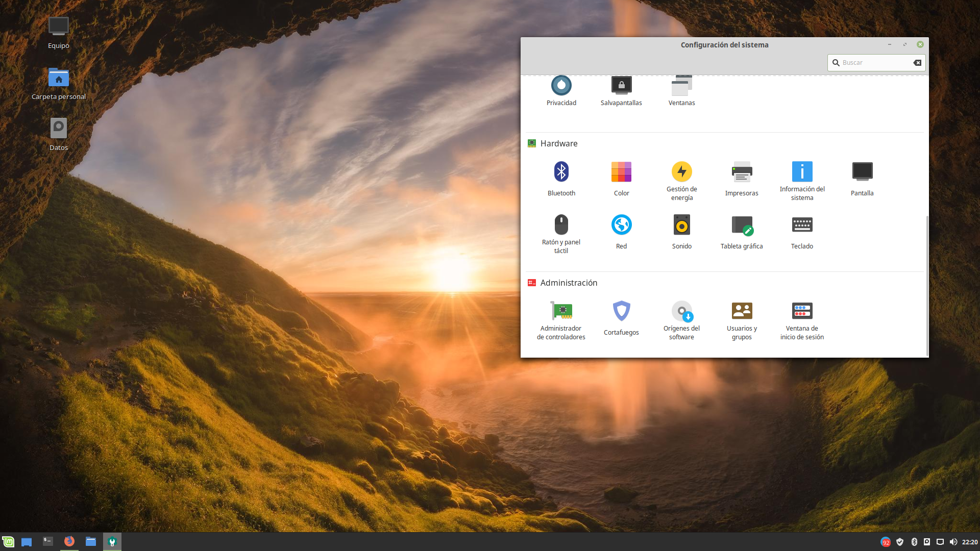Open Impresoras printer settings
Viewport: 980px width, 551px height.
[742, 172]
